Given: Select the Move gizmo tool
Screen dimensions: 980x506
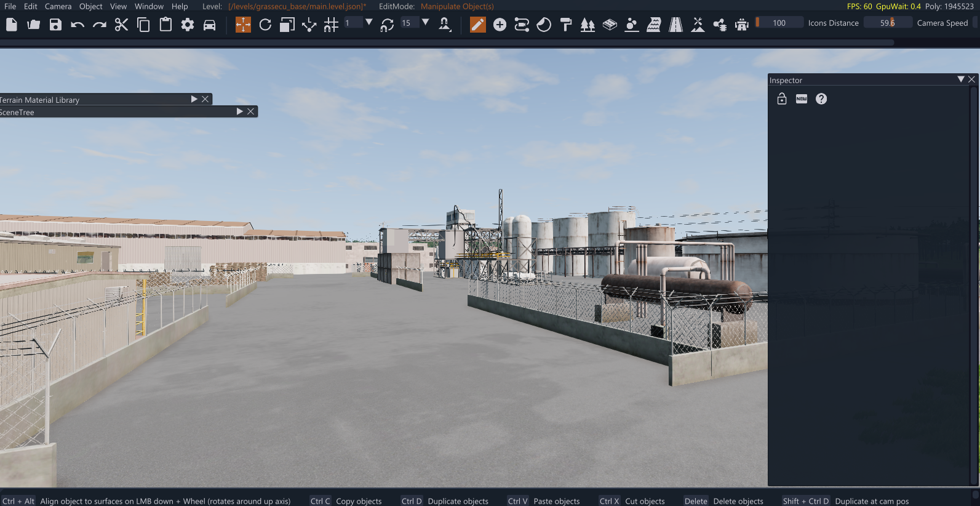Looking at the screenshot, I should tap(243, 25).
